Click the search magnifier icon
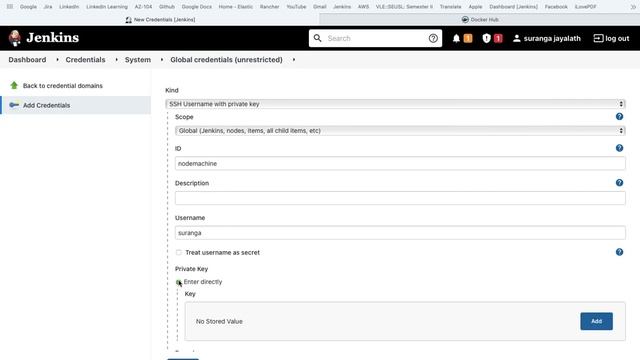The width and height of the screenshot is (640, 360). (x=317, y=38)
